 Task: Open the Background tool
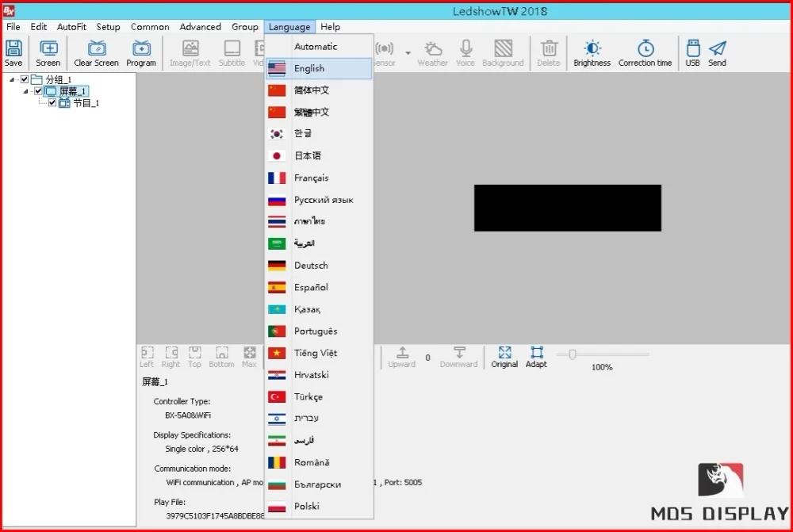[504, 53]
